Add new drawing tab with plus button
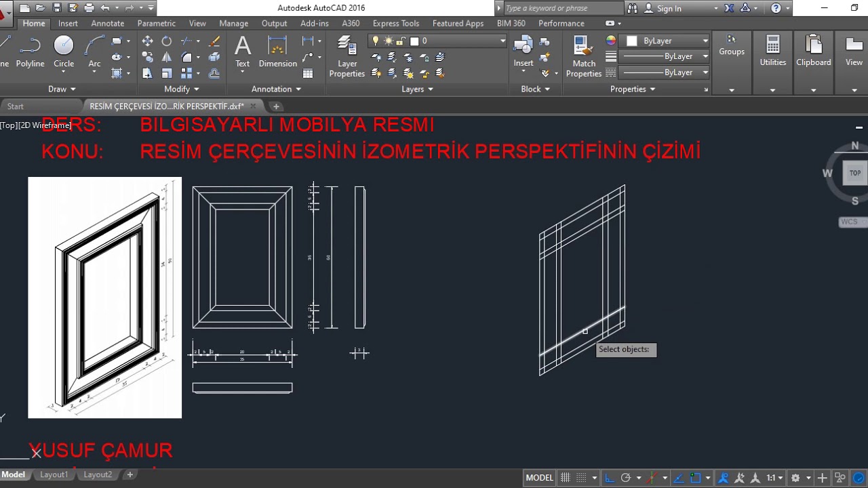 (275, 106)
